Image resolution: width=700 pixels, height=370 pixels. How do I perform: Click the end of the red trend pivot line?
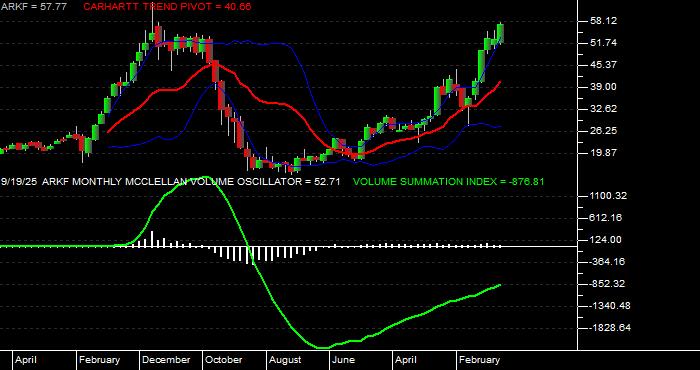click(500, 82)
